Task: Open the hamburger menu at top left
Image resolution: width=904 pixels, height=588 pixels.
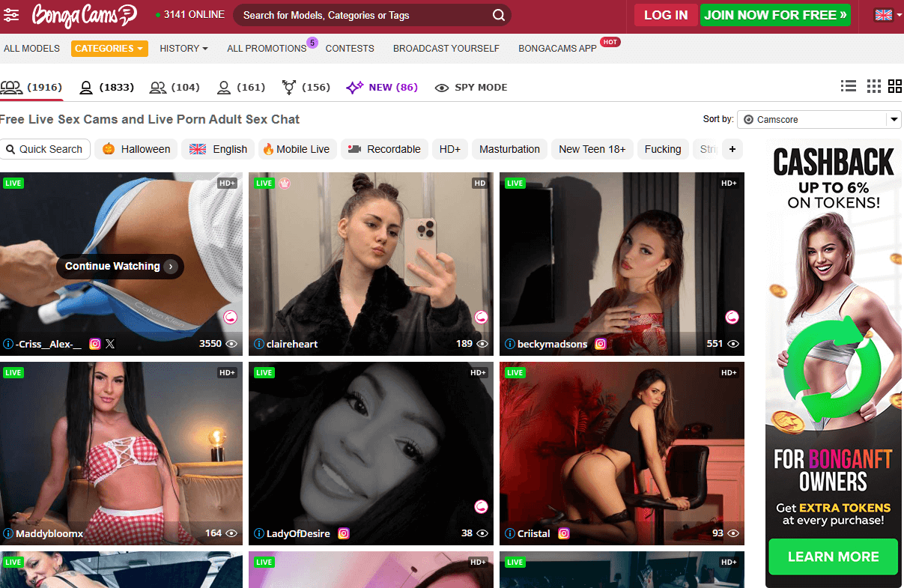Action: [x=11, y=15]
